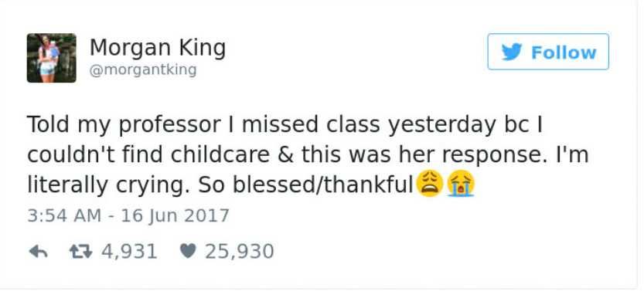Viewport: 644px width, 298px height.
Task: Click the "Follow" label text
Action: pyautogui.click(x=564, y=52)
